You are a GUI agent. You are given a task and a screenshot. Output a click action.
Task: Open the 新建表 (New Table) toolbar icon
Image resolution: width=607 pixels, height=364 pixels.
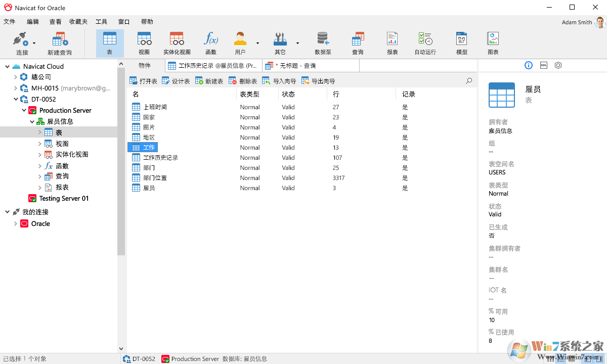pyautogui.click(x=208, y=80)
